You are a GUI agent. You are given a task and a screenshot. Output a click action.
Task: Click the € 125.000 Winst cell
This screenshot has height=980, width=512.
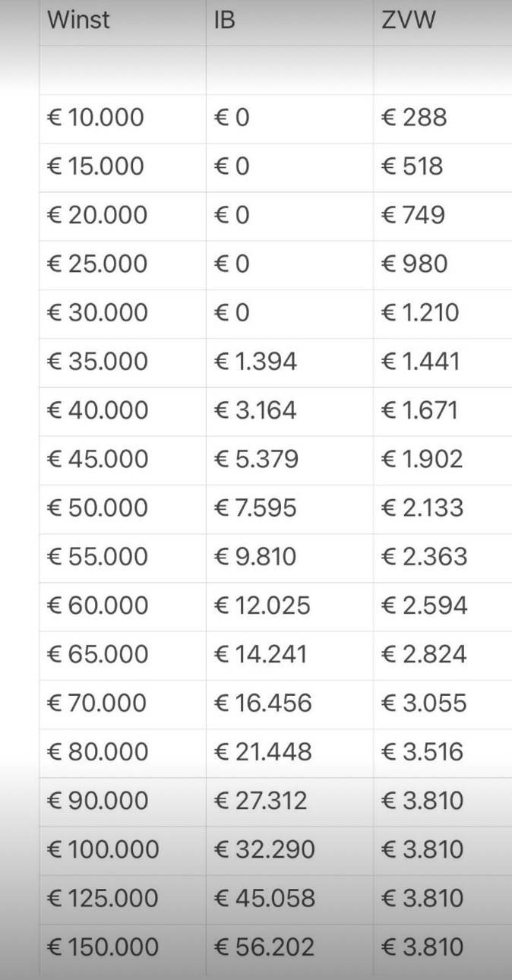(x=122, y=899)
